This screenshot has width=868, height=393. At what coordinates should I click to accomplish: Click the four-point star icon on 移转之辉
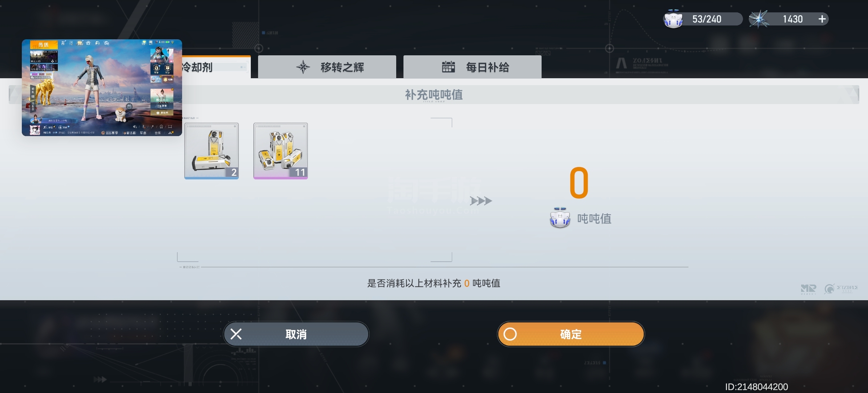[303, 67]
